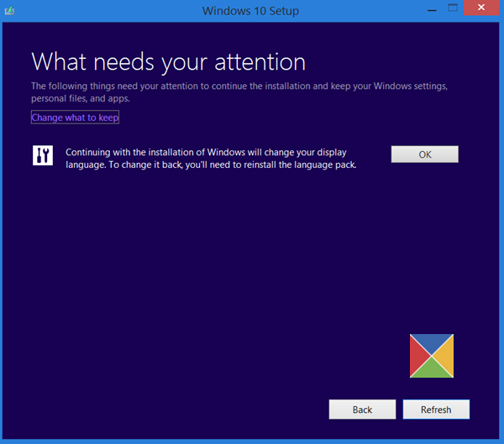Click the tools icon beside the language warning
Viewport: 504px width, 444px height.
point(43,155)
